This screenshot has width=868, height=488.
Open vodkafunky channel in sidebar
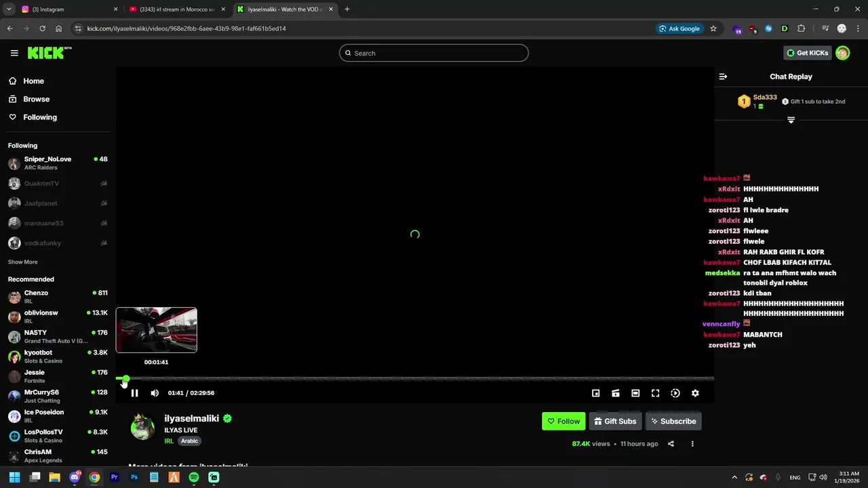coord(58,243)
